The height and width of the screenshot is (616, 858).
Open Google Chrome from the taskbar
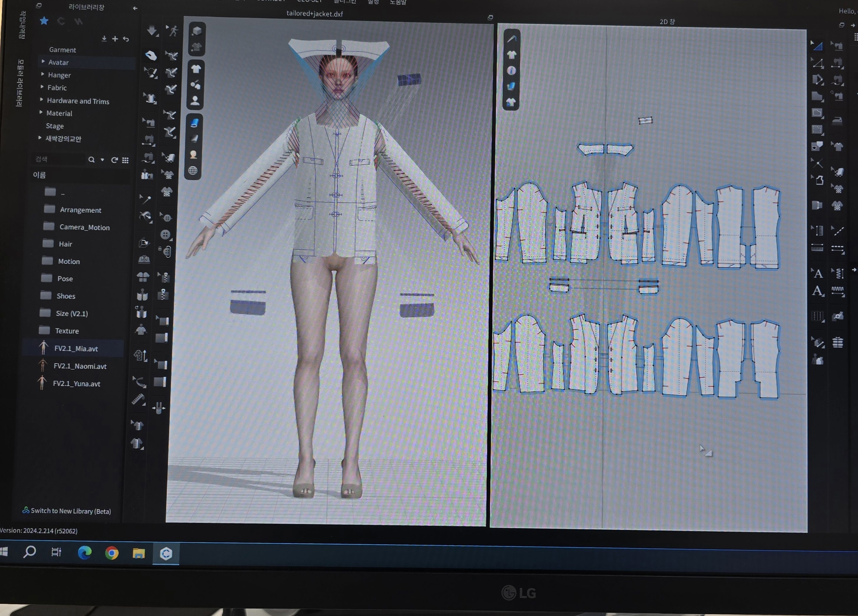click(x=112, y=553)
